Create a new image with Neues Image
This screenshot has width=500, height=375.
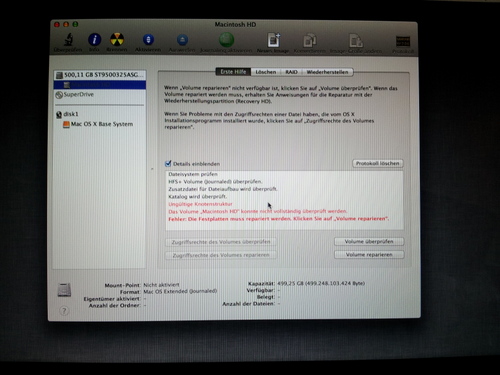click(274, 40)
